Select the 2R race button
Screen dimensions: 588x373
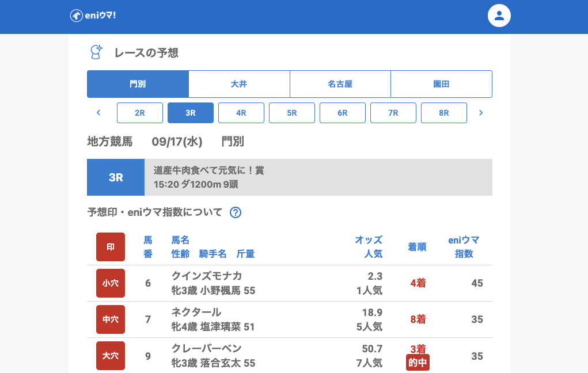pos(140,113)
